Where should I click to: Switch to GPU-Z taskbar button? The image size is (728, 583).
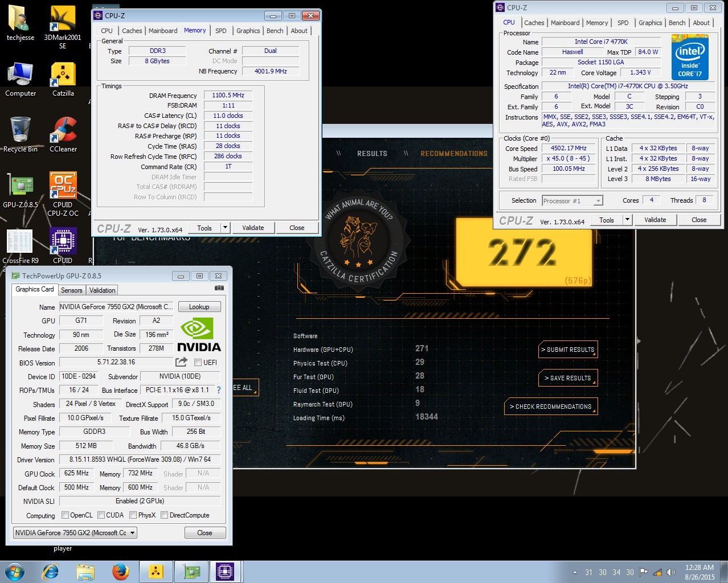point(191,572)
